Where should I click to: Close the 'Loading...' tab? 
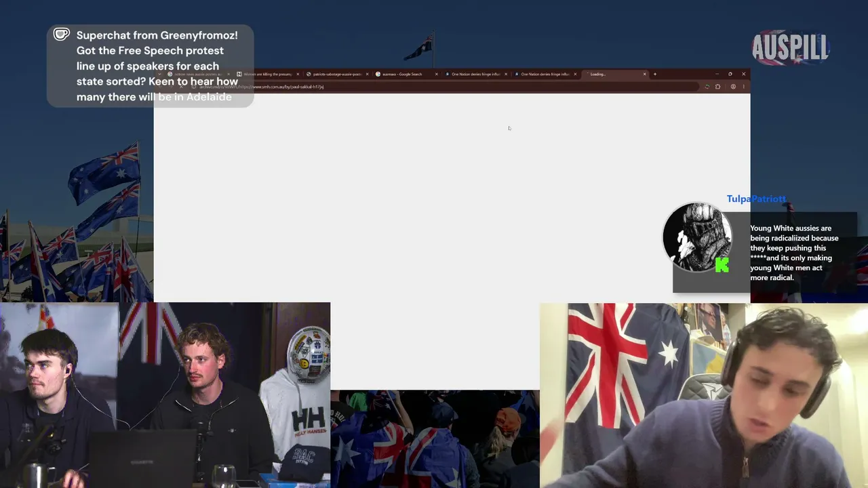(x=644, y=74)
